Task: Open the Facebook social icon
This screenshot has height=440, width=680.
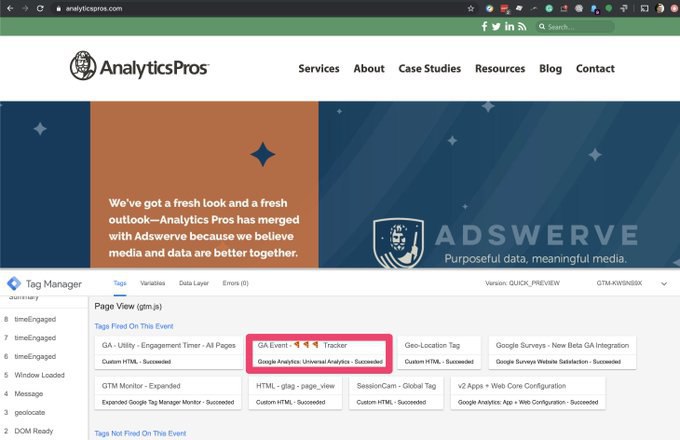Action: [x=484, y=26]
